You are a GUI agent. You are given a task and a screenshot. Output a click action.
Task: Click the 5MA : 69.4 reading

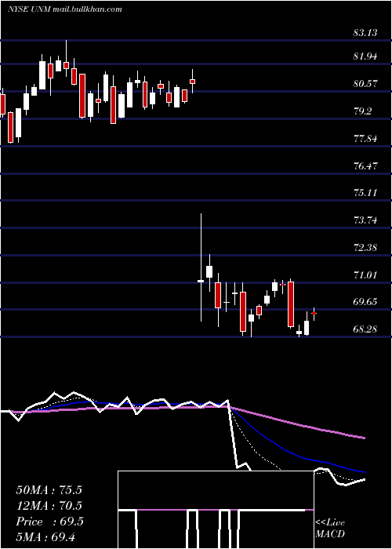pos(45,536)
